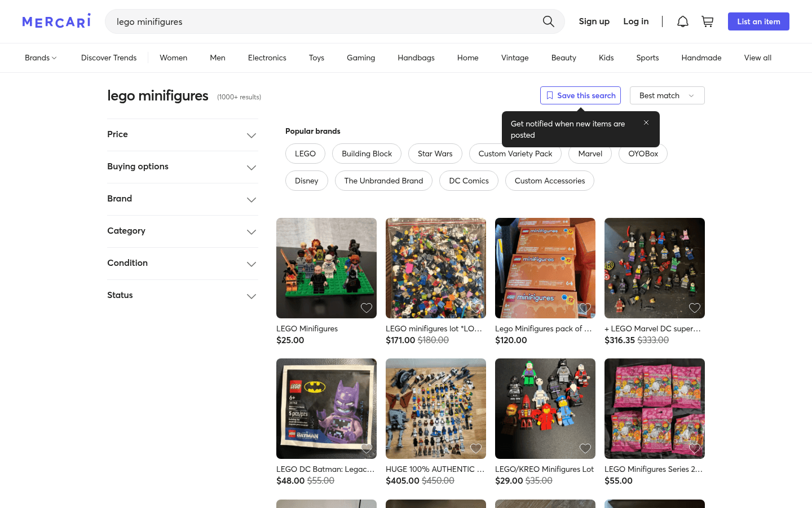Filter by Building Block brand chip

coord(367,154)
